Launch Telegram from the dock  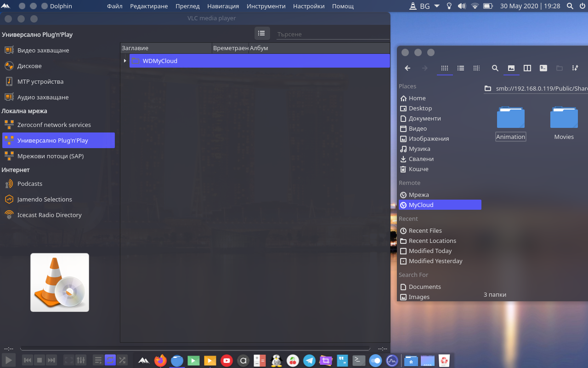pos(309,361)
